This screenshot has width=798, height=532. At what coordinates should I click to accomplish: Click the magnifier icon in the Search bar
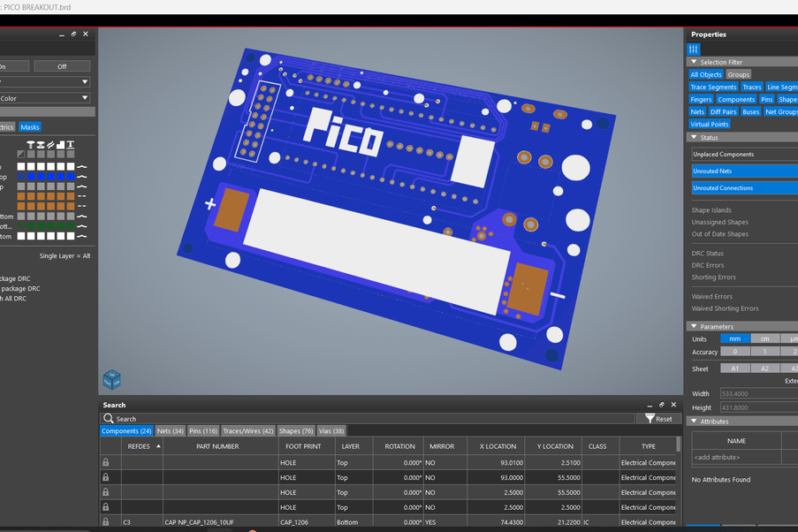(x=109, y=419)
